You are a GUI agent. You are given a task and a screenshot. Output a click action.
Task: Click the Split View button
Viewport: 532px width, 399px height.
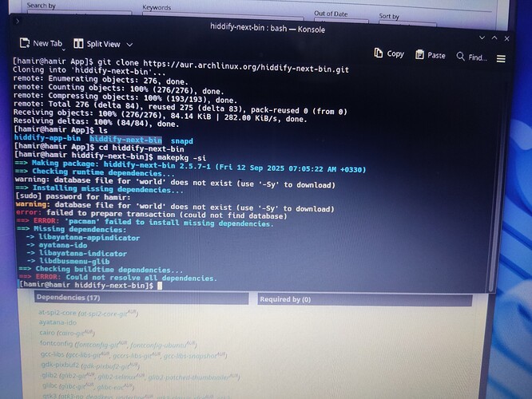pos(97,44)
